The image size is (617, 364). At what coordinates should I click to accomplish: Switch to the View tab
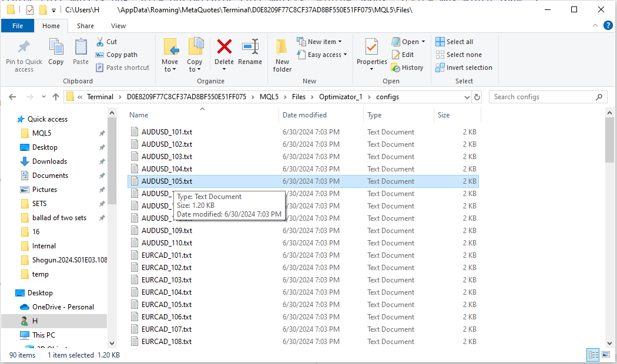(x=118, y=25)
